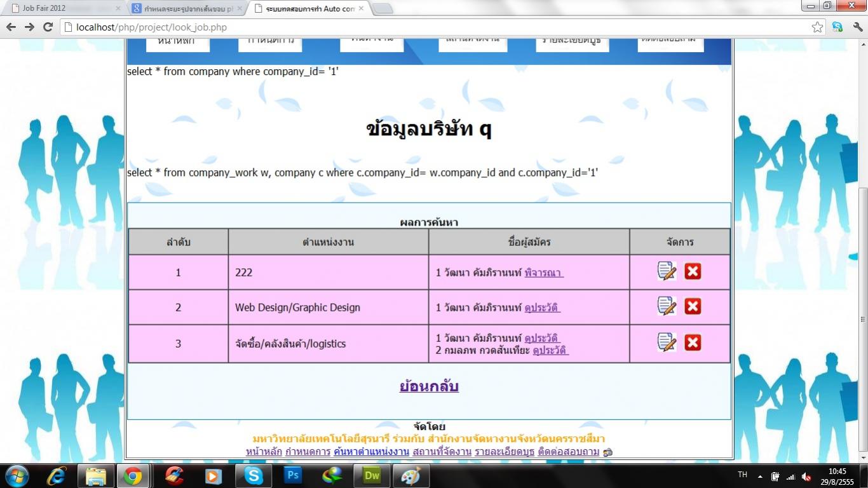Viewport: 868px width, 488px height.
Task: Click the ย้อนกลับ back link
Action: pos(429,386)
